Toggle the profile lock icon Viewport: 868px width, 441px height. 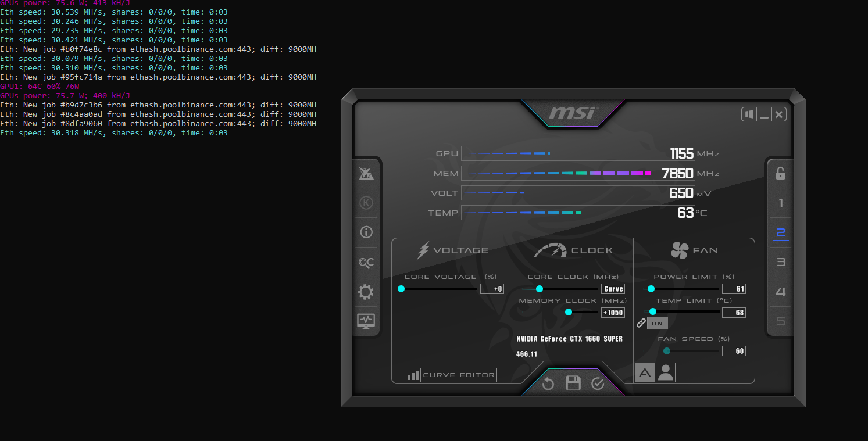780,173
